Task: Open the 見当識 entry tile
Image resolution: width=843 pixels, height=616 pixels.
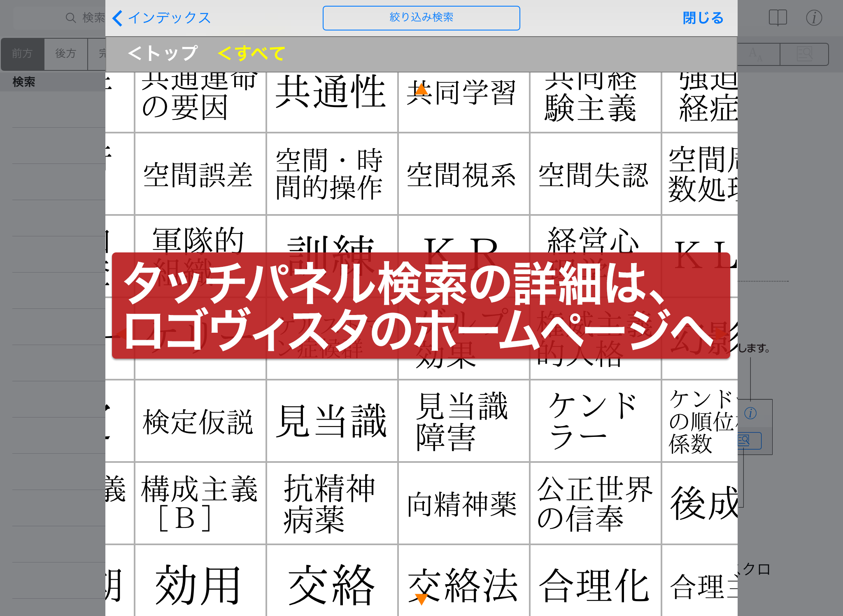Action: pos(331,421)
